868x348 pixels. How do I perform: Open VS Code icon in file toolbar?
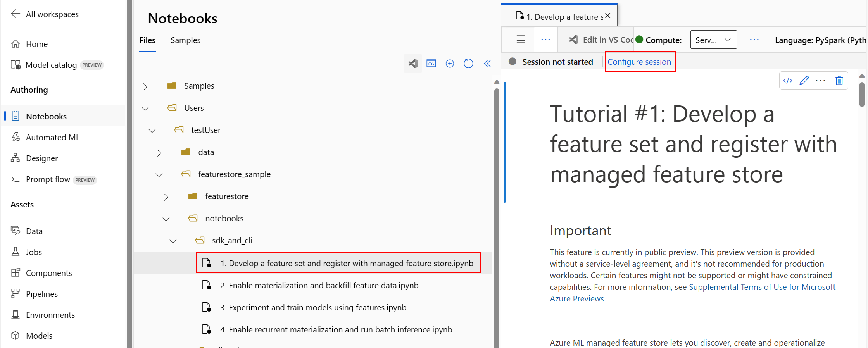(413, 64)
